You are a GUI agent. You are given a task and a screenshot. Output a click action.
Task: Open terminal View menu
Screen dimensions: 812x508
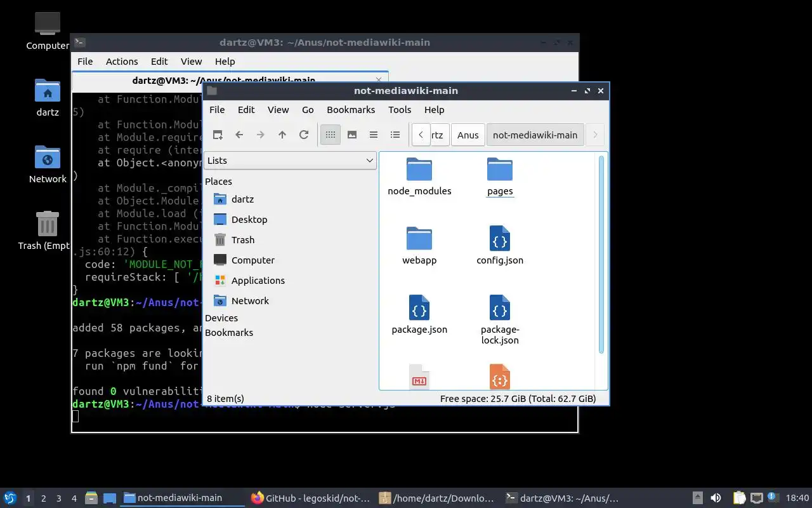click(x=191, y=61)
